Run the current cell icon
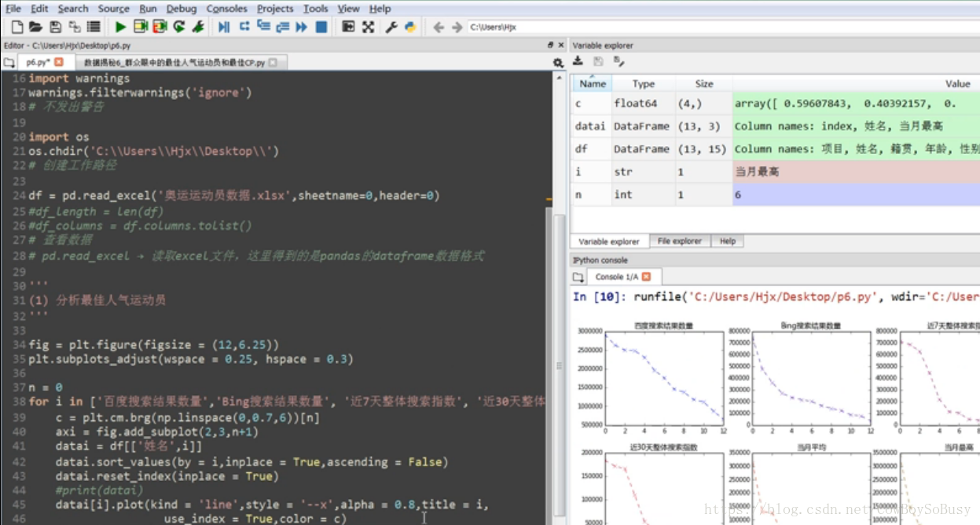The image size is (980, 525). (141, 27)
